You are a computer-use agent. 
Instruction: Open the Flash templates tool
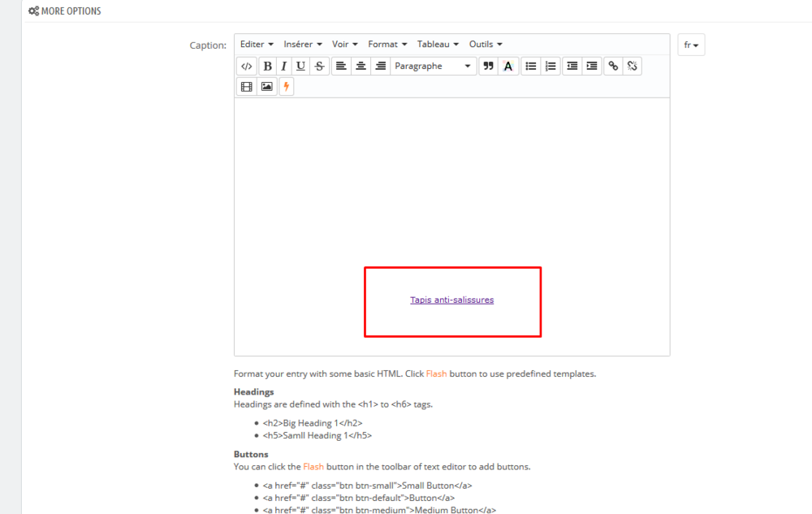[x=286, y=86]
